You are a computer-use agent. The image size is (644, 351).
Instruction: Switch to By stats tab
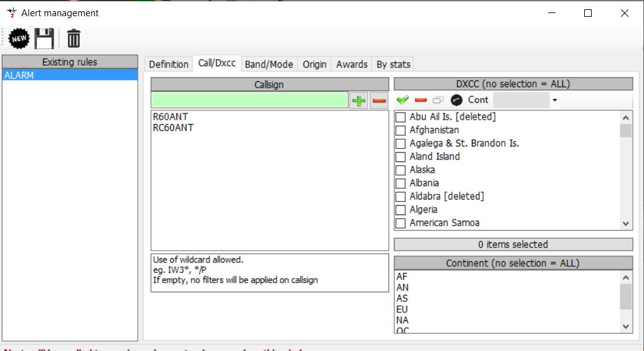(393, 64)
